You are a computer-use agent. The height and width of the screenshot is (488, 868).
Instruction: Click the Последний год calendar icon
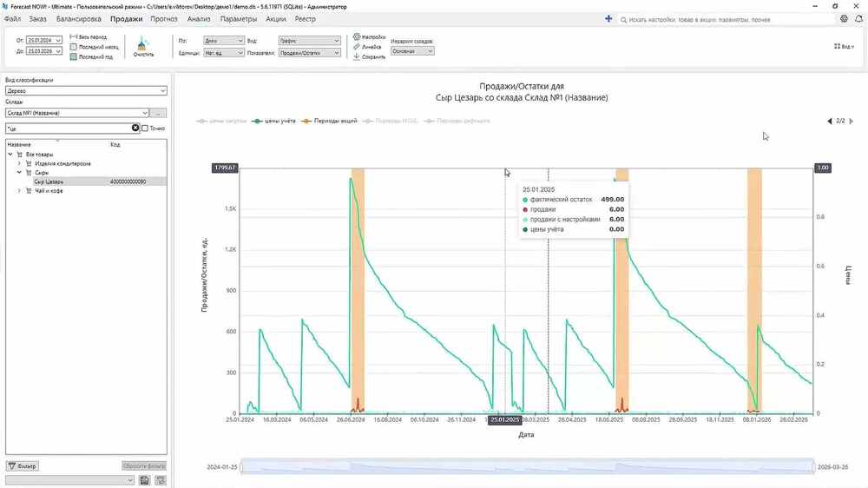pyautogui.click(x=73, y=56)
